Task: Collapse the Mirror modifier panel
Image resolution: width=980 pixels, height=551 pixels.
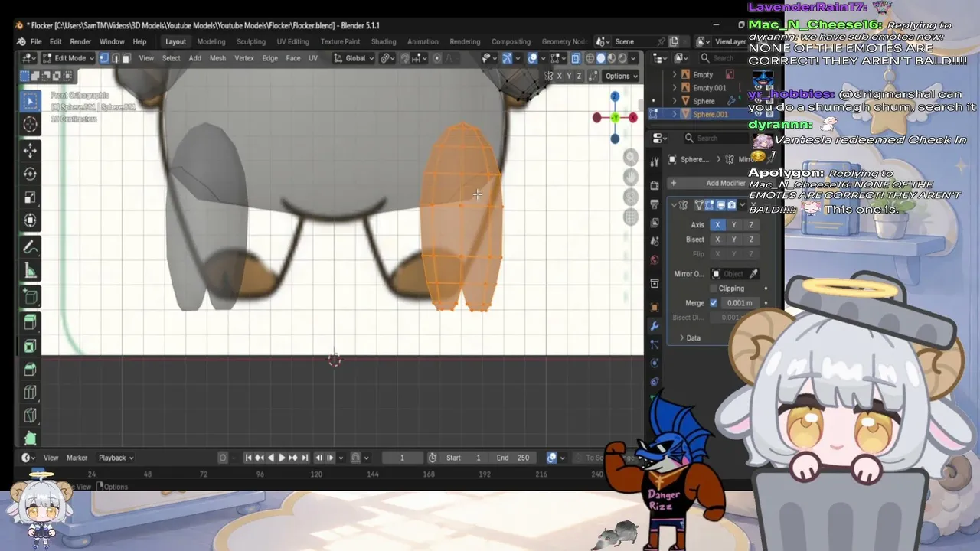Action: coord(674,205)
